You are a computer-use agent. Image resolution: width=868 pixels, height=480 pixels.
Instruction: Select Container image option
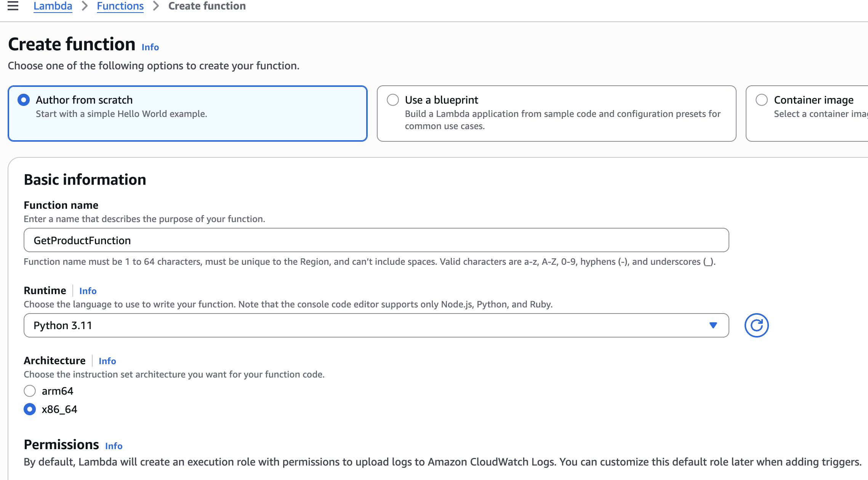(x=762, y=100)
